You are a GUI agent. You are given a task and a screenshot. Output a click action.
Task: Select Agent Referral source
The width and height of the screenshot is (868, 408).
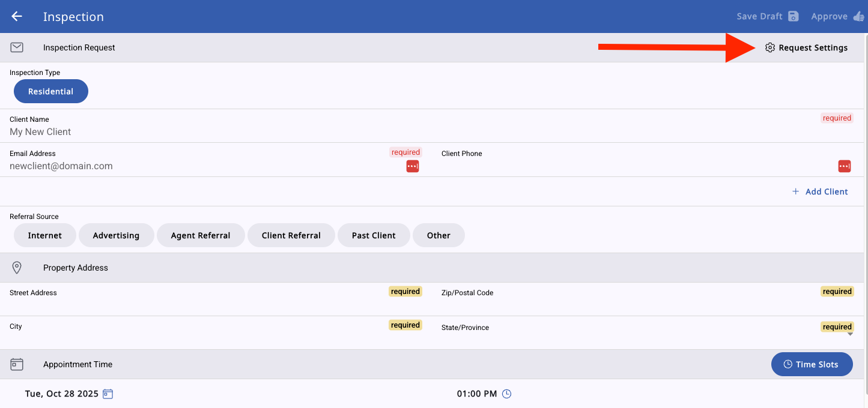pyautogui.click(x=201, y=235)
